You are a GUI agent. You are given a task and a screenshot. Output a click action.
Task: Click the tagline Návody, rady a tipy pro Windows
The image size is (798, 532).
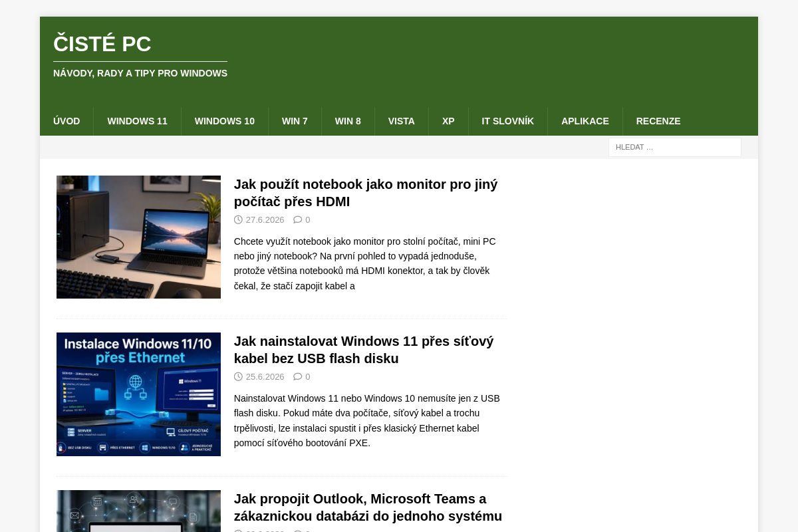(x=140, y=73)
